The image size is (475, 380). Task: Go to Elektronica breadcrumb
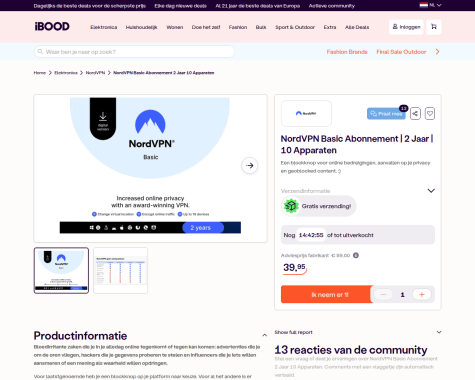[x=66, y=73]
